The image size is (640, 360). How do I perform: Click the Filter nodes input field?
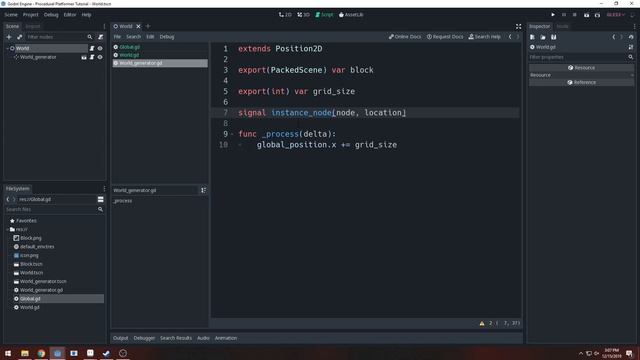click(x=55, y=37)
